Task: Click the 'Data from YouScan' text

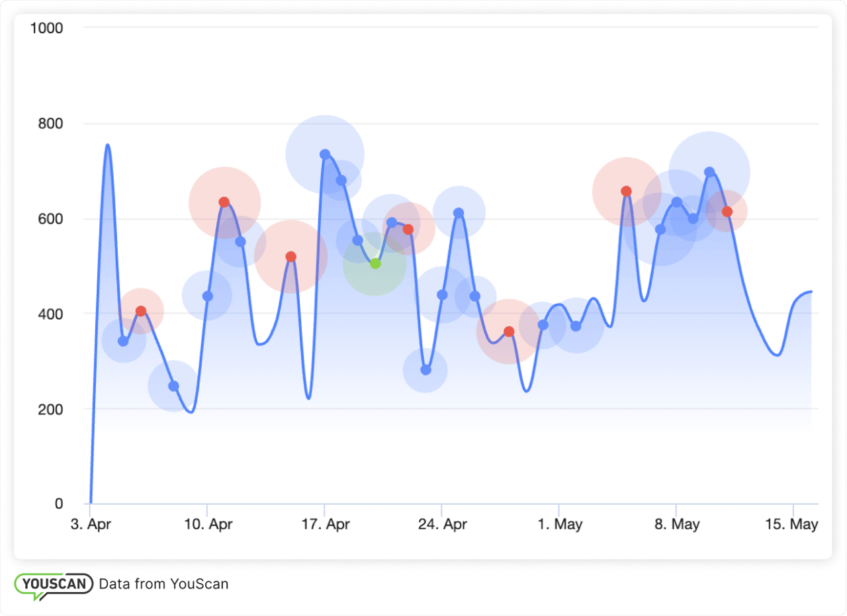Action: (x=163, y=584)
